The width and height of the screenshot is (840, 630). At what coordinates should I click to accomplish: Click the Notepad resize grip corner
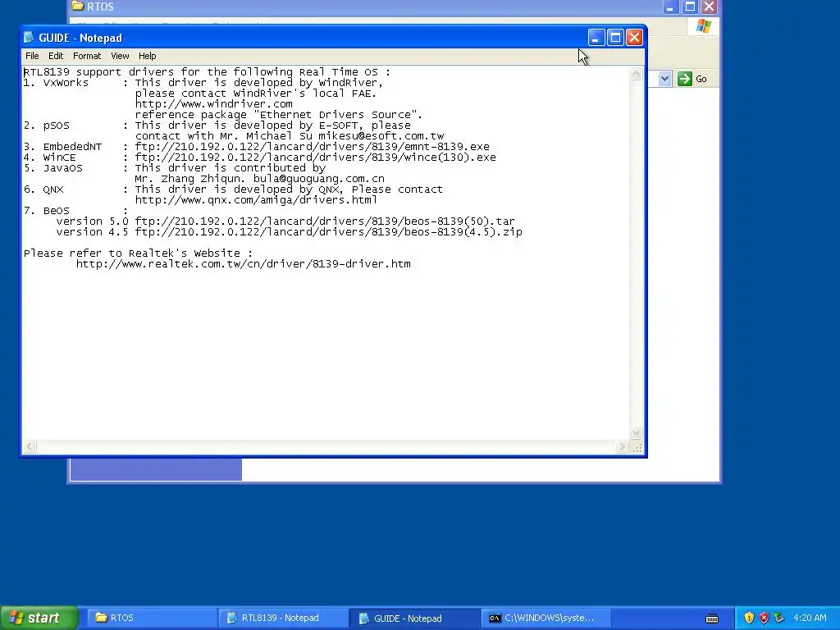[637, 447]
